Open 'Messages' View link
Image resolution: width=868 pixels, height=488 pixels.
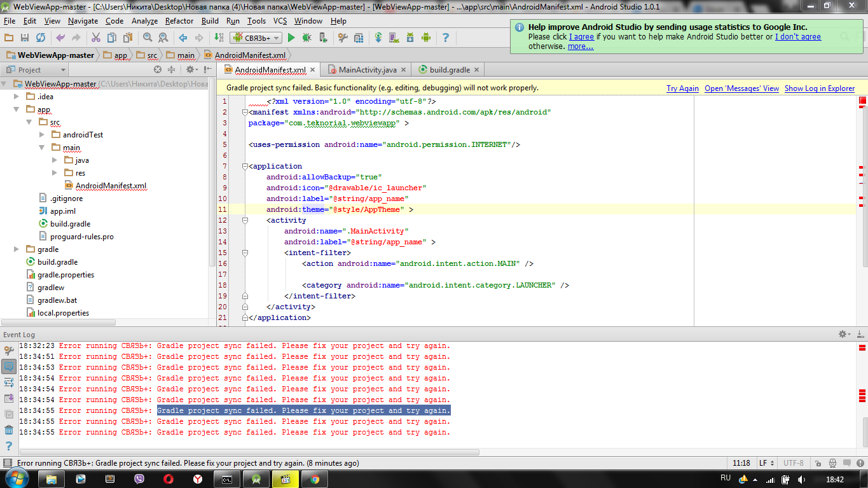click(741, 88)
